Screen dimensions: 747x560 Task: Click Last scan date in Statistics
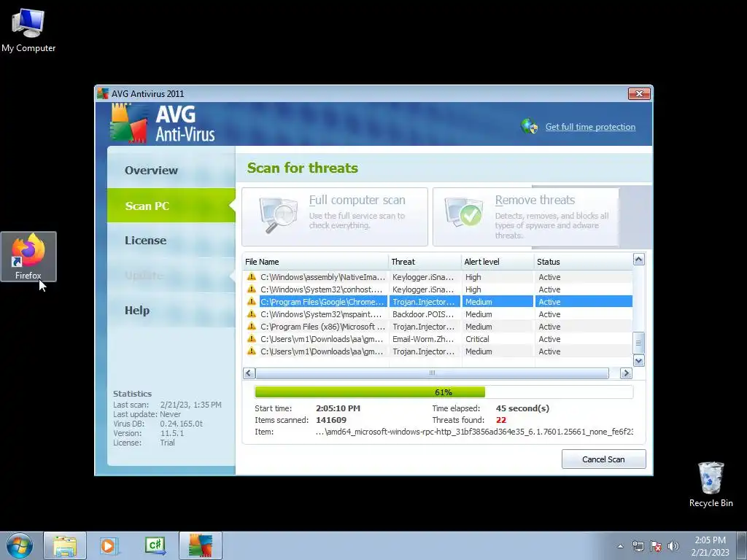(190, 405)
